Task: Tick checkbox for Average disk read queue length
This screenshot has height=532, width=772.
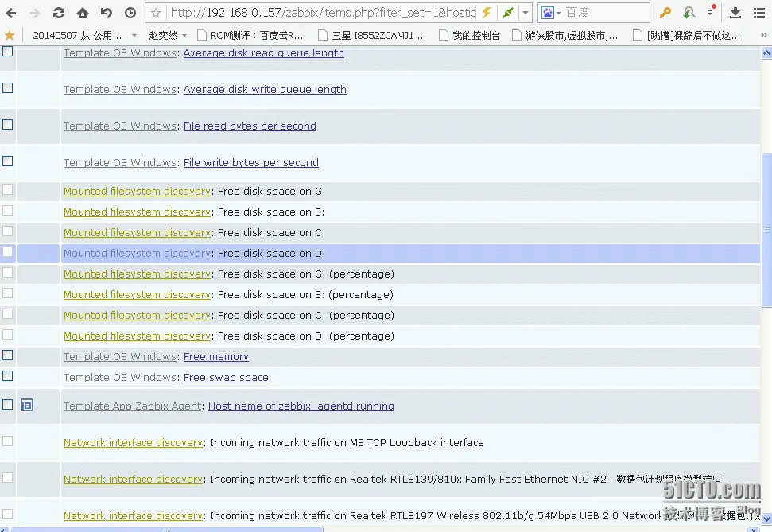Action: [7, 51]
